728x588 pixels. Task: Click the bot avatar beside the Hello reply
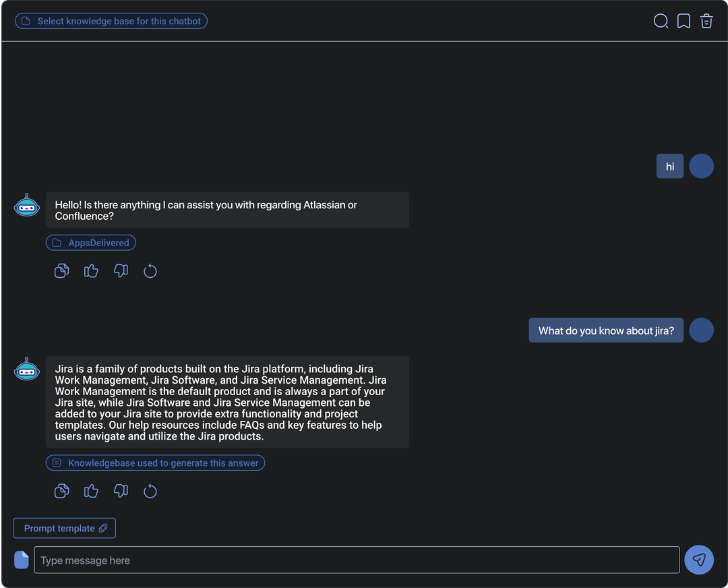click(27, 205)
